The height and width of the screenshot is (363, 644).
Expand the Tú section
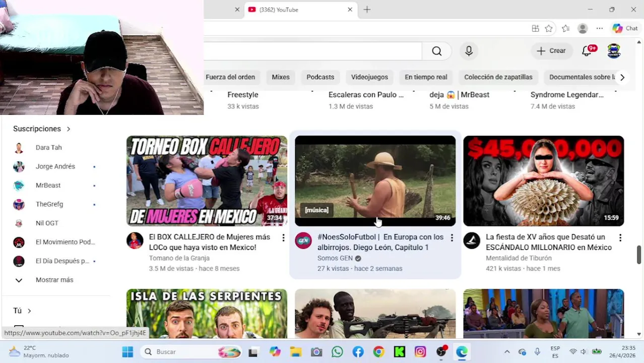[22, 311]
